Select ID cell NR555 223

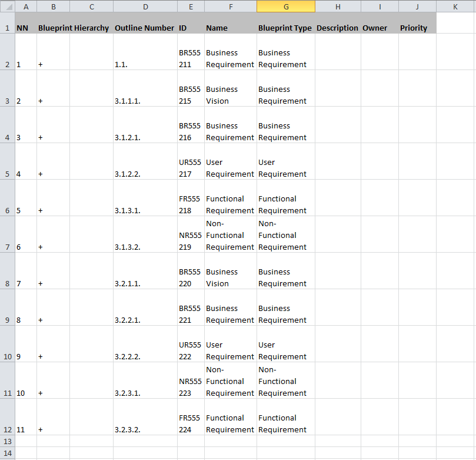pos(191,380)
